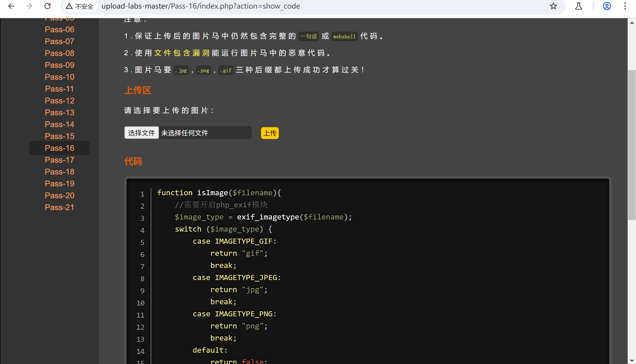
Task: Select Pass-16 in the sidebar
Action: pos(60,148)
